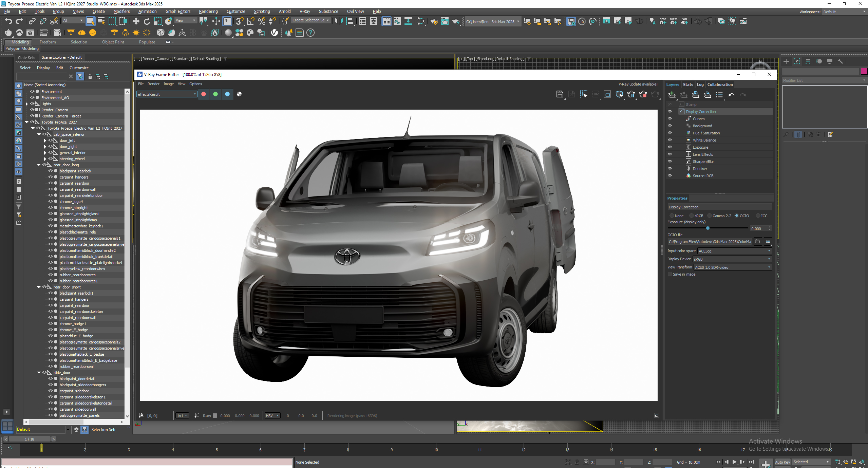Open the Utilities command panel tab
Image resolution: width=868 pixels, height=468 pixels.
841,61
